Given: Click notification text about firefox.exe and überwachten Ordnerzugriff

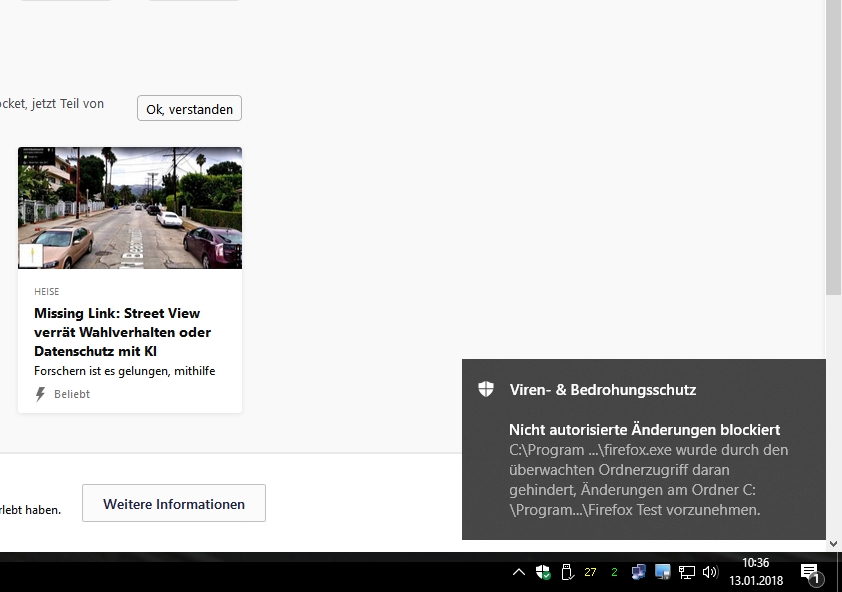Looking at the screenshot, I should (x=648, y=480).
